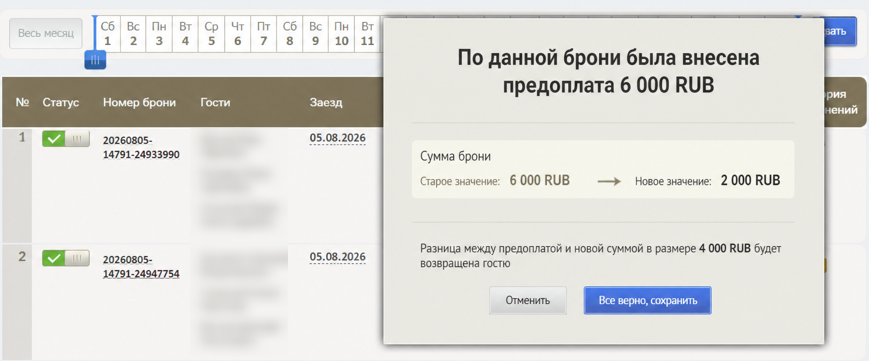Viewport: 869px width, 361px height.
Task: Select day Вт 11 in calendar strip
Action: pos(367,34)
